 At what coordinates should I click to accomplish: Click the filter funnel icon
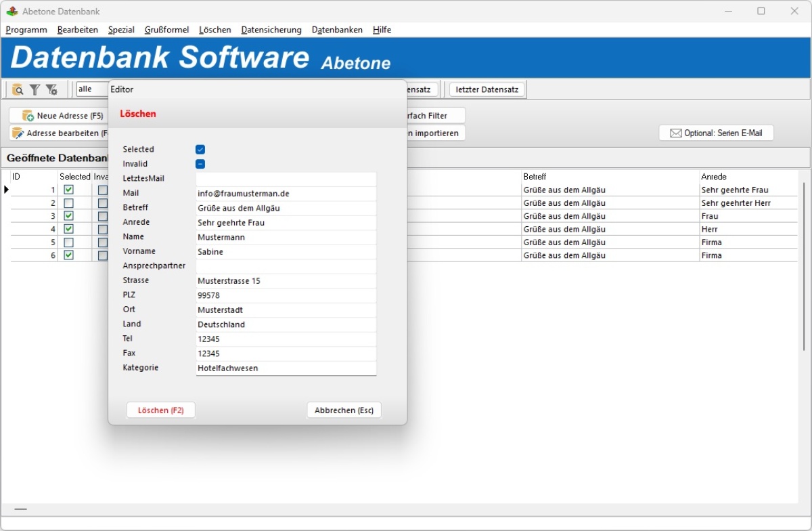[x=35, y=89]
